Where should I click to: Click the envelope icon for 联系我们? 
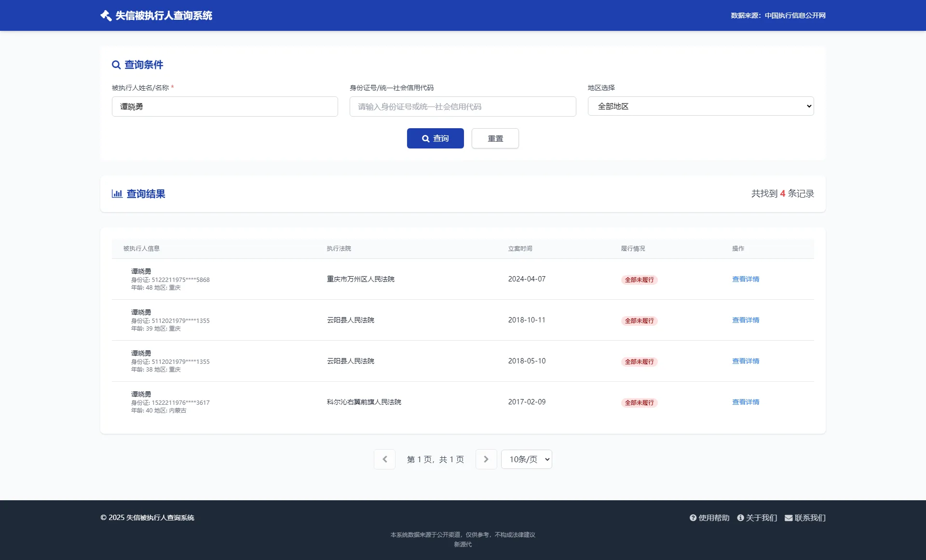(x=789, y=518)
